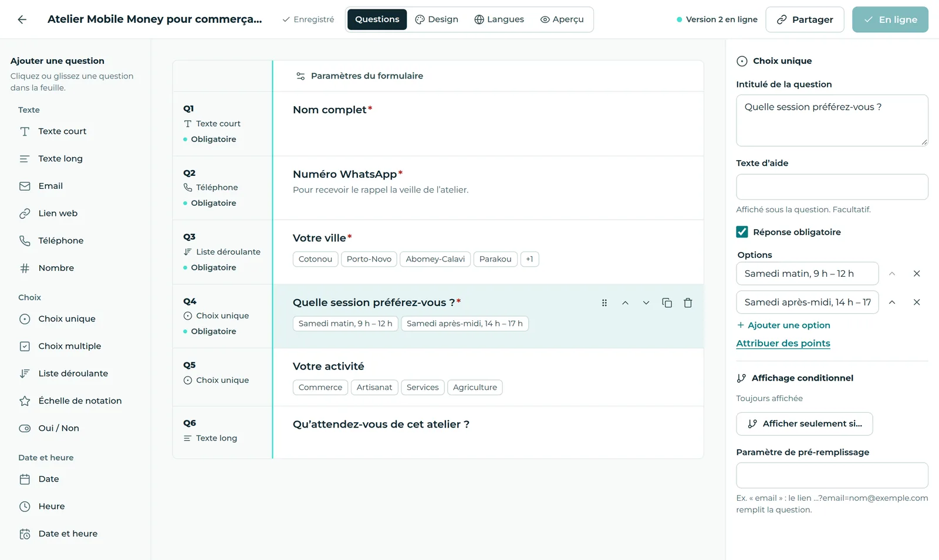Click the Partager button
Image resolution: width=939 pixels, height=560 pixels.
tap(805, 19)
